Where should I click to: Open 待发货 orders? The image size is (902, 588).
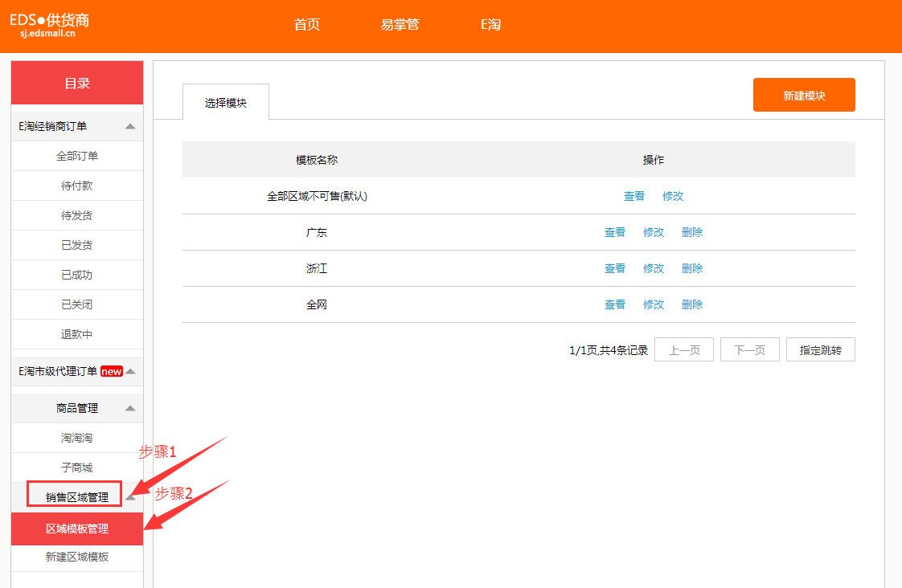[x=77, y=215]
